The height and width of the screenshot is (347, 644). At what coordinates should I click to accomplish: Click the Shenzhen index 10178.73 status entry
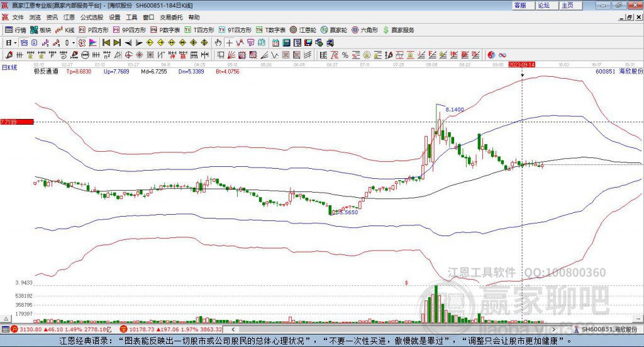pos(172,329)
